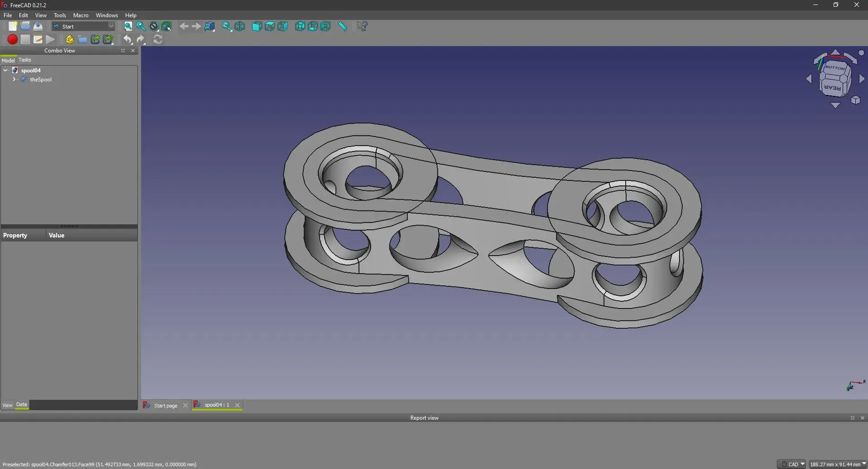Open the 188.27 mm x 91.44 mm dimension dropdown
Screen dimensions: 868x469
coord(838,464)
